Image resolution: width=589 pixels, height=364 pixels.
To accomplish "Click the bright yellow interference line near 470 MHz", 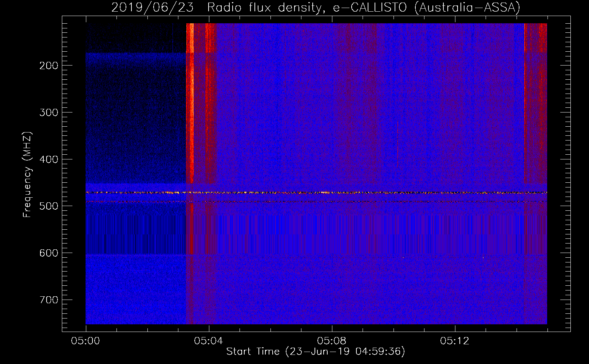I will [316, 193].
